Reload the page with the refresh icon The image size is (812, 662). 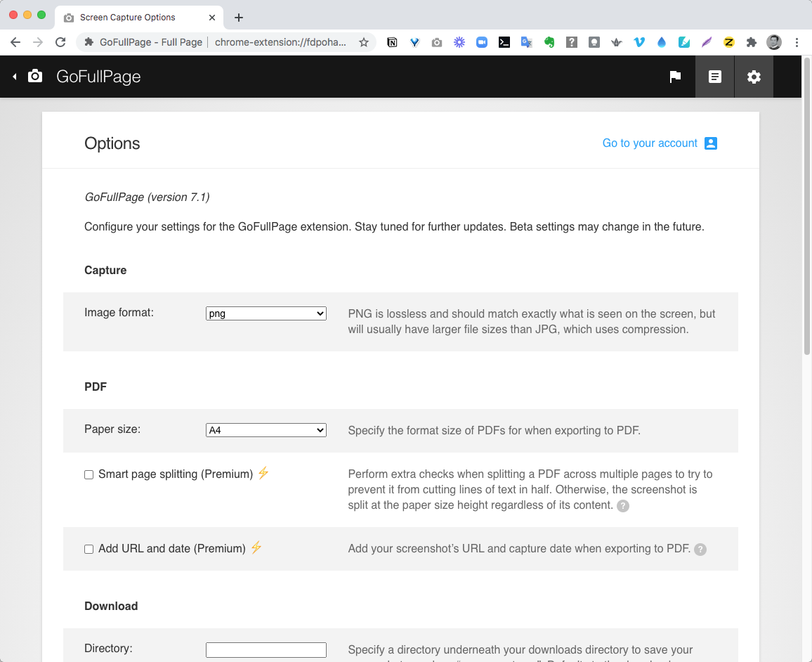[60, 42]
